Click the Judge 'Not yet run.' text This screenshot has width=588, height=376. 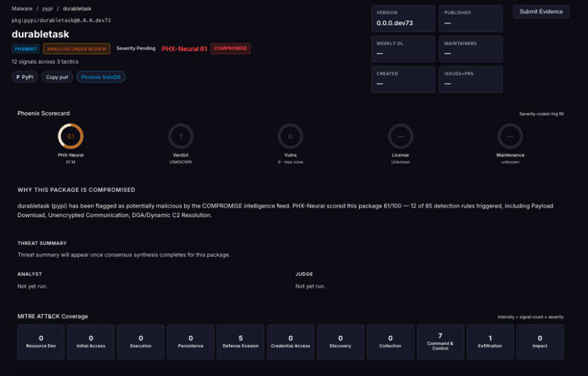coord(310,286)
